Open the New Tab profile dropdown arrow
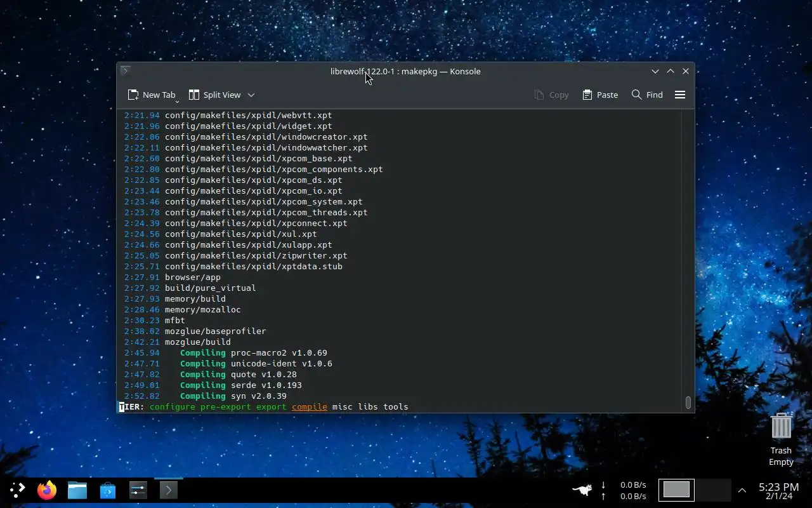The height and width of the screenshot is (508, 812). pos(177,101)
